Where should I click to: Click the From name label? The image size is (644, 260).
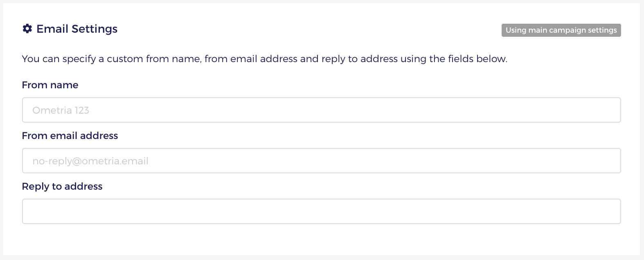point(50,85)
